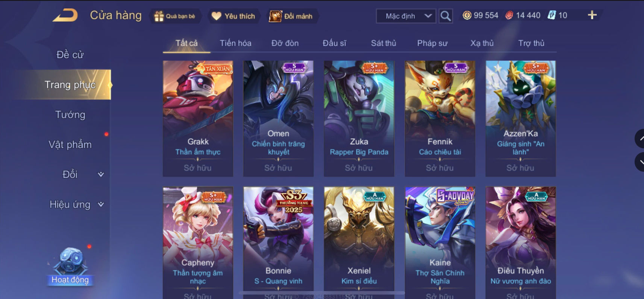This screenshot has height=299, width=644.
Task: Select Fennik Cáo chiêu tài skin card
Action: (x=440, y=119)
